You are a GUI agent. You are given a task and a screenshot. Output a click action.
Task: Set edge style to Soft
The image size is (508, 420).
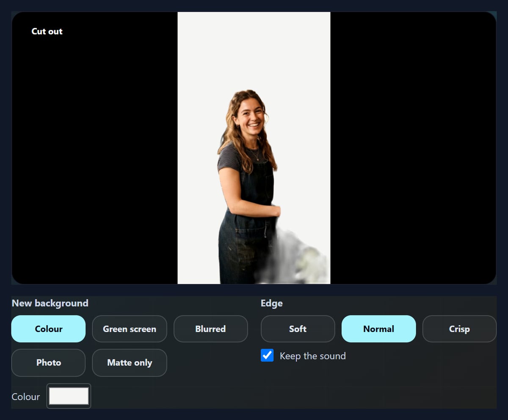298,329
